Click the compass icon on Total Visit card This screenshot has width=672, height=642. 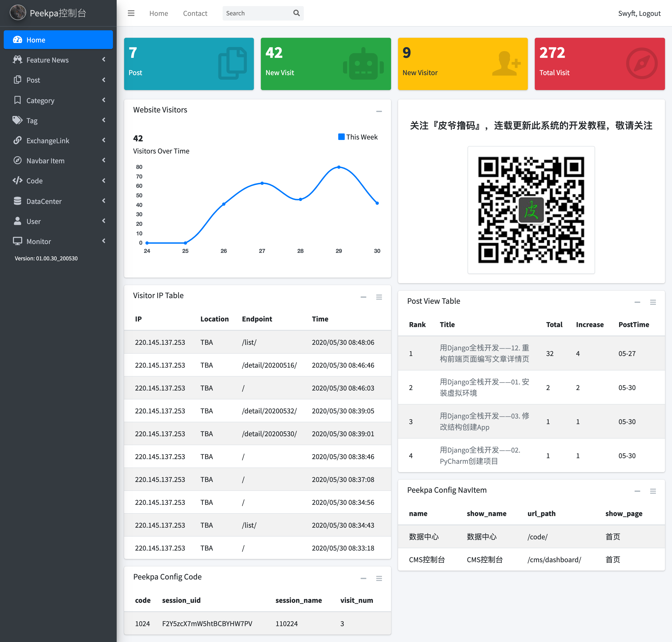pyautogui.click(x=641, y=64)
